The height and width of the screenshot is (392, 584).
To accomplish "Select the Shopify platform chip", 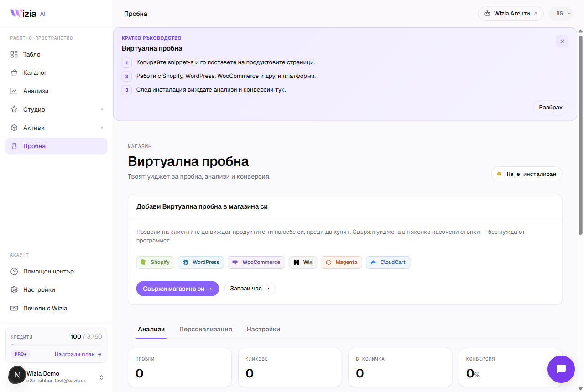I will pos(155,263).
